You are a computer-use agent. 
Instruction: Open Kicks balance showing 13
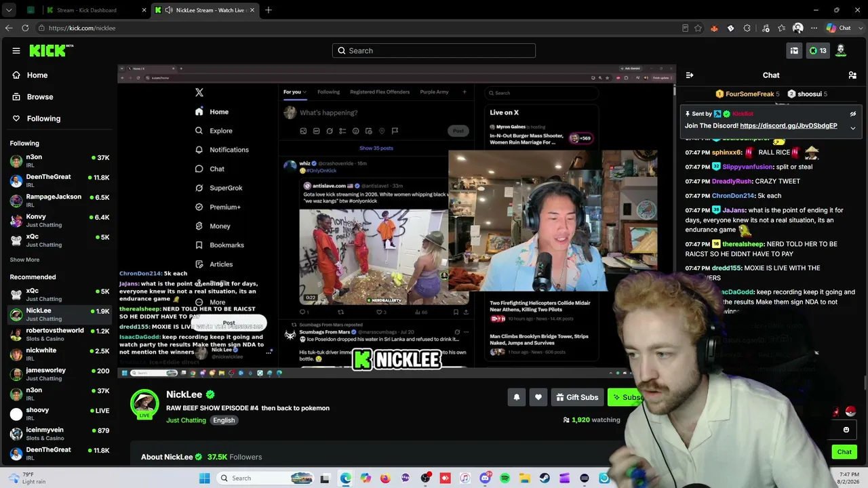pyautogui.click(x=818, y=51)
